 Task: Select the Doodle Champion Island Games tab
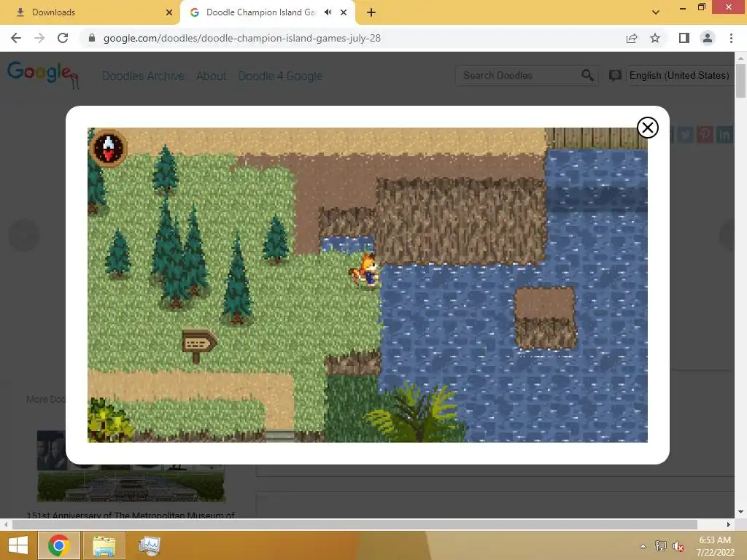tap(260, 12)
